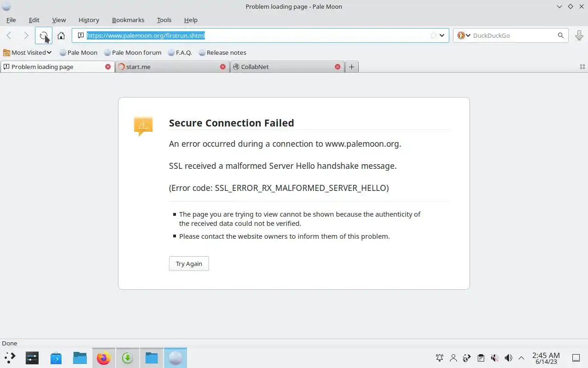Click the network tray icon
588x368 pixels.
click(467, 357)
